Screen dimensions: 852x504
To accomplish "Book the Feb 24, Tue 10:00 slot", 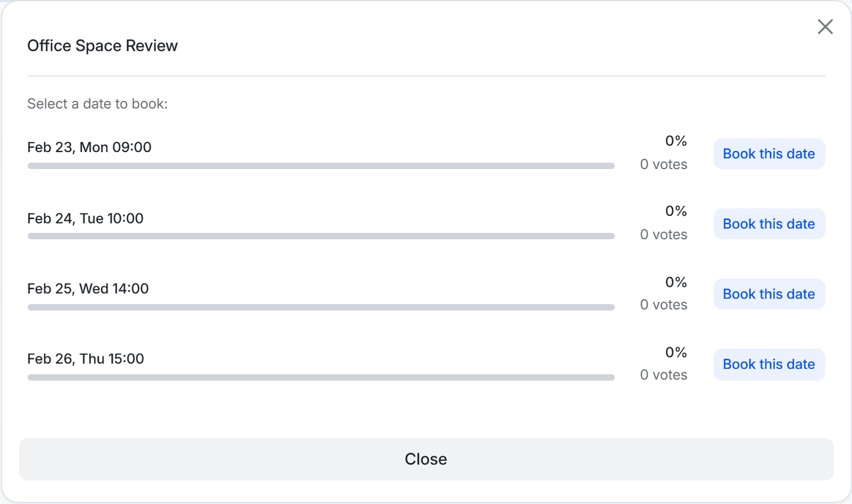I will (x=769, y=224).
